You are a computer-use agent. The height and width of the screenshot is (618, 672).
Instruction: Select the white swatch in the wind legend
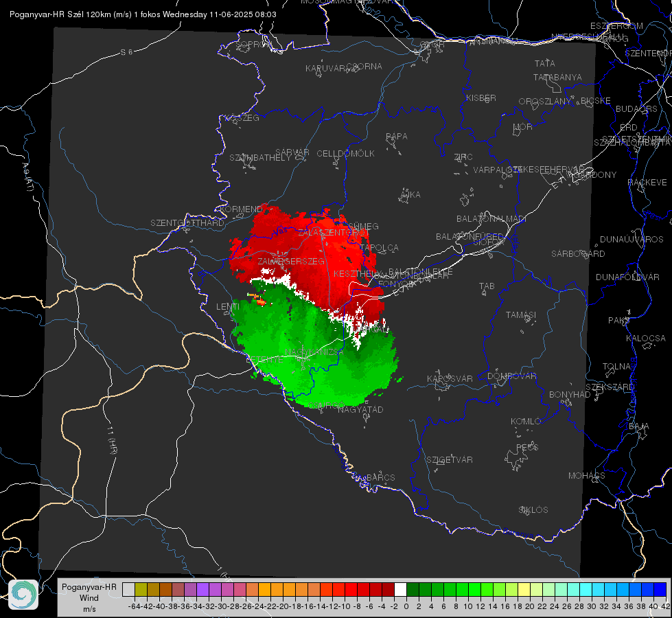(x=400, y=590)
